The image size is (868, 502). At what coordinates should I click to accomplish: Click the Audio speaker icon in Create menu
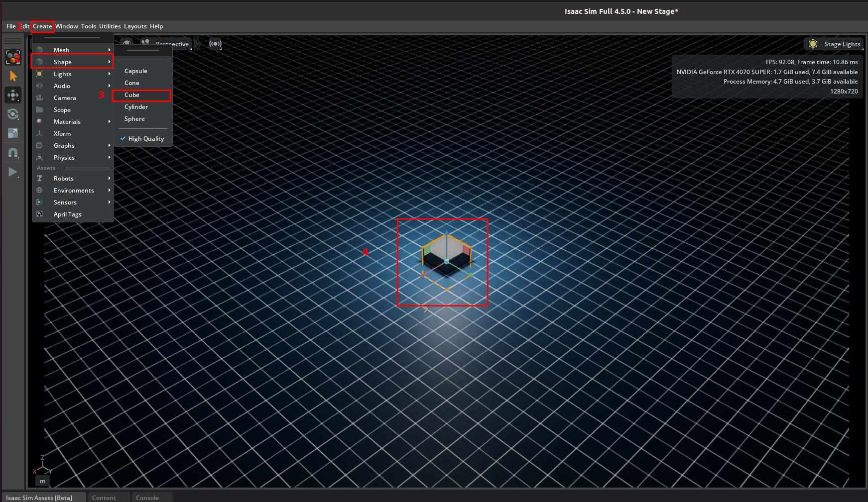(39, 86)
